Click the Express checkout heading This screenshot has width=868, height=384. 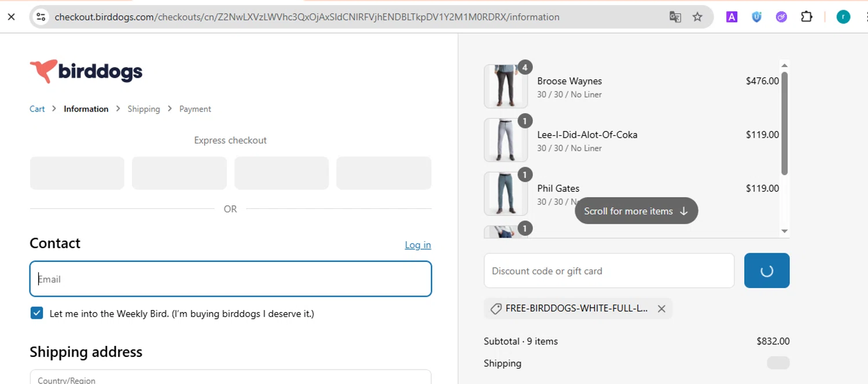coord(230,140)
